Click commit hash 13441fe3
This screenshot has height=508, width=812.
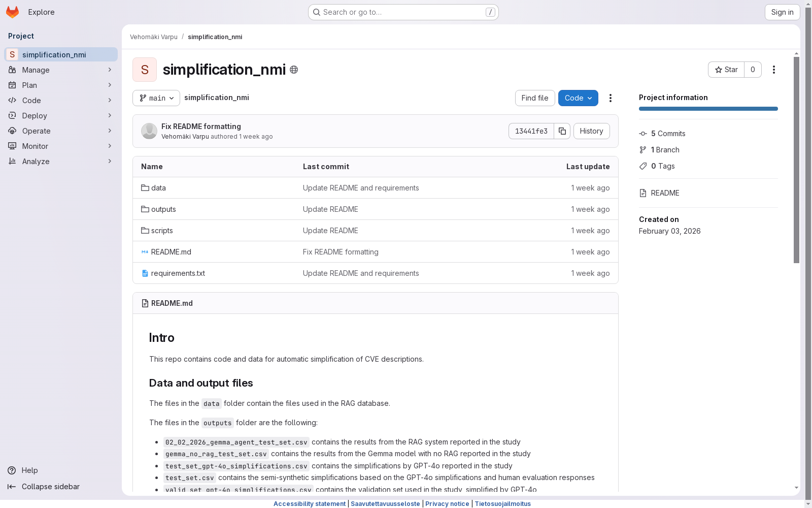tap(531, 131)
